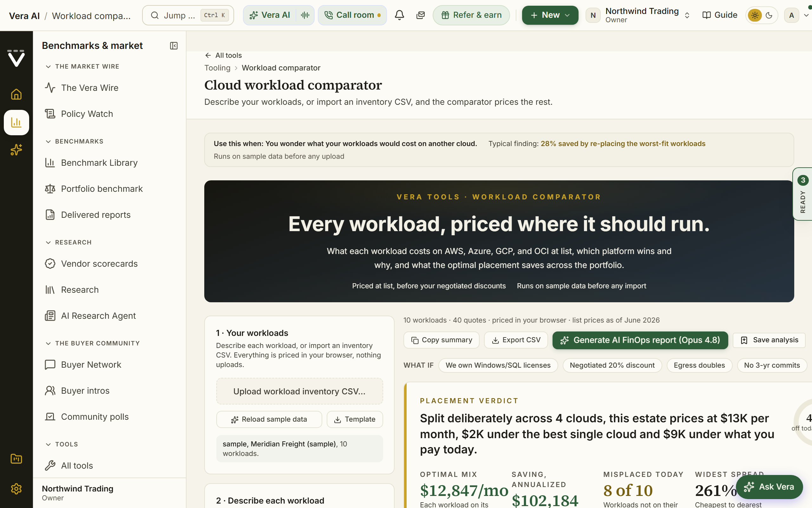The width and height of the screenshot is (812, 508).
Task: Open the Guide
Action: point(720,15)
